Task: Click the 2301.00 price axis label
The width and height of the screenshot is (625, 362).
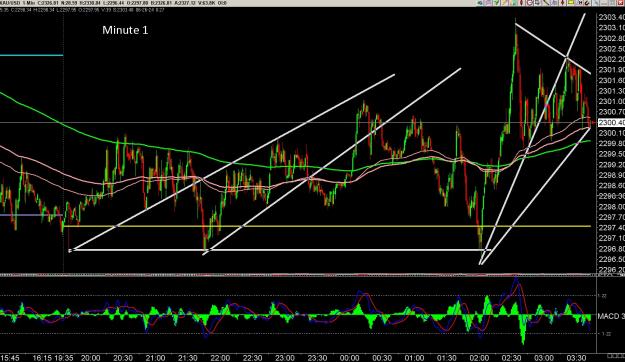Action: coord(611,102)
